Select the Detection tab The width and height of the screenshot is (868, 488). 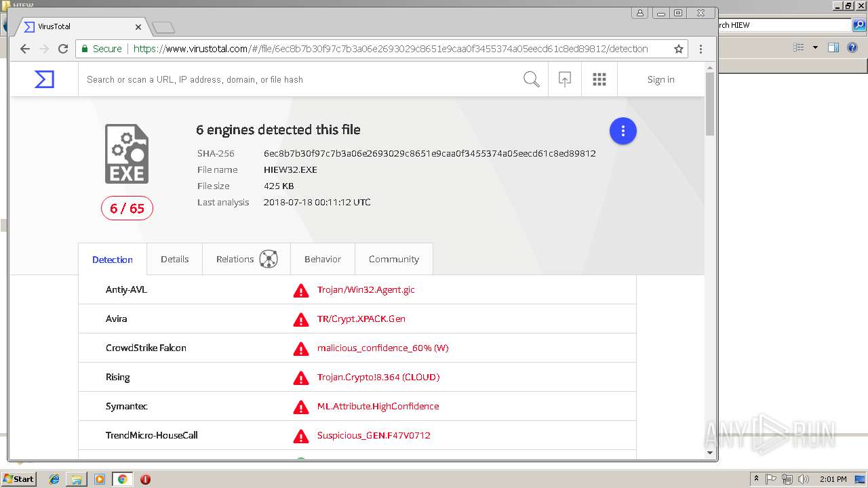[x=113, y=260]
